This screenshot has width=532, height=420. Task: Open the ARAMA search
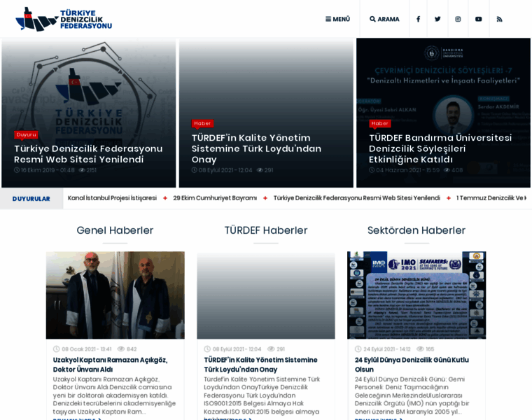click(384, 19)
